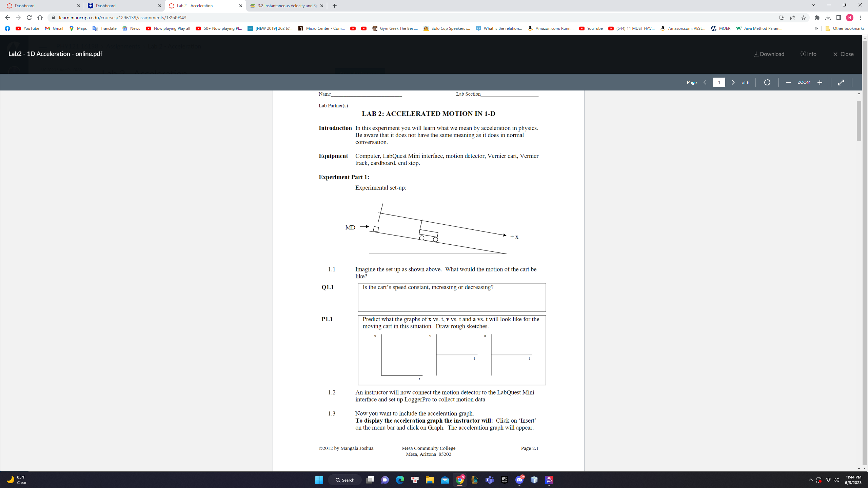The image size is (868, 488).
Task: Zoom in on the PDF
Action: 820,82
